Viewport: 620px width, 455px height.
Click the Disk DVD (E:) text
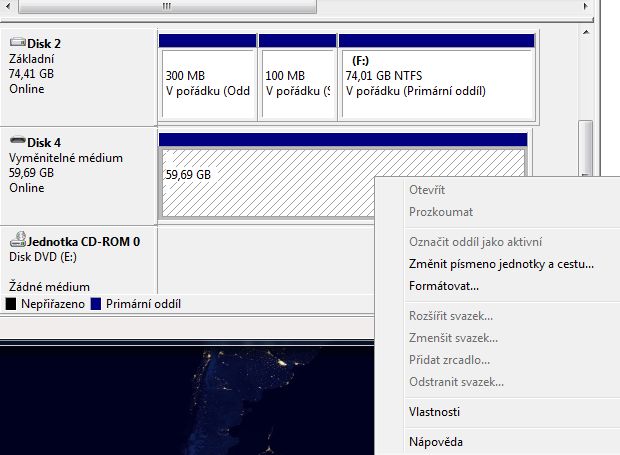click(x=43, y=257)
